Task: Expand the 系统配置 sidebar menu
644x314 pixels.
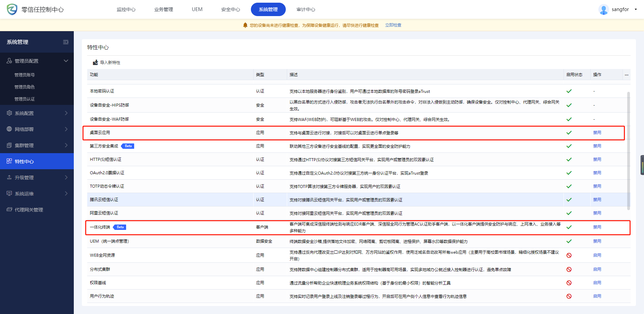Action: [x=37, y=113]
